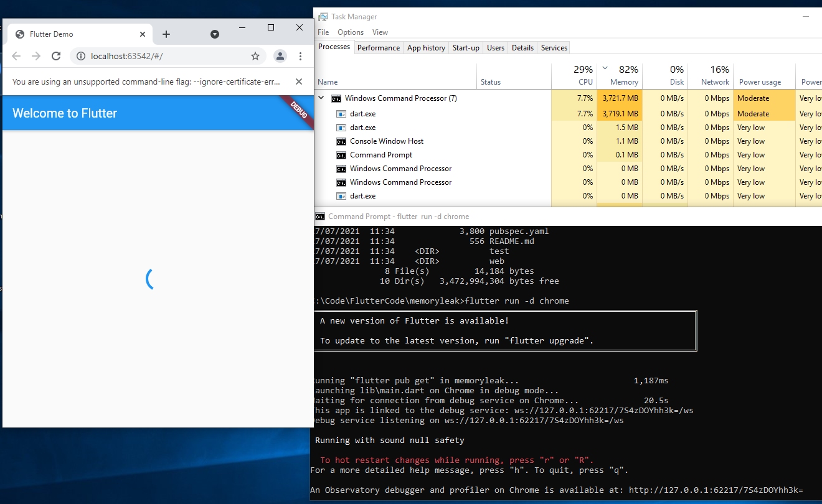This screenshot has width=822, height=504.
Task: Open Chrome's three-dot customize menu
Action: (x=301, y=55)
